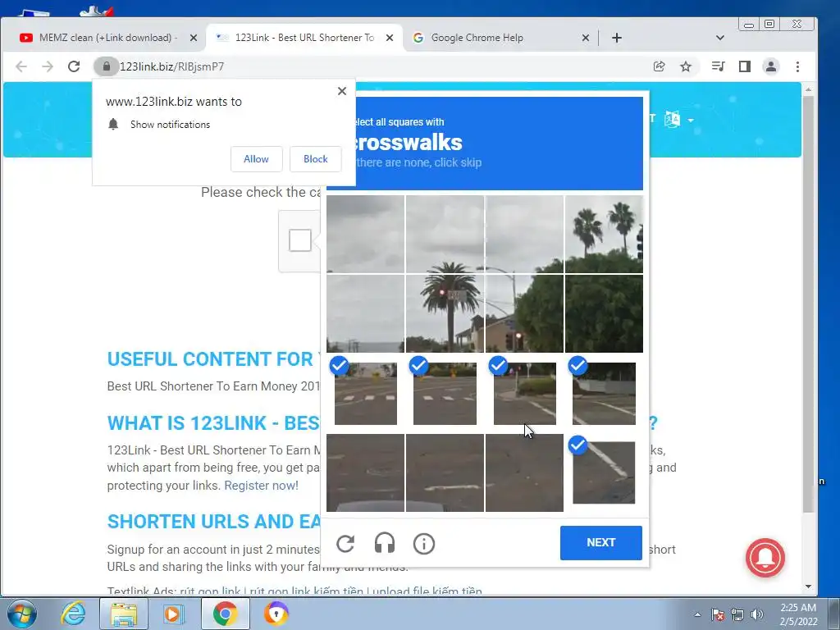Image resolution: width=840 pixels, height=630 pixels.
Task: Select tile with house and red signal
Action: point(524,313)
